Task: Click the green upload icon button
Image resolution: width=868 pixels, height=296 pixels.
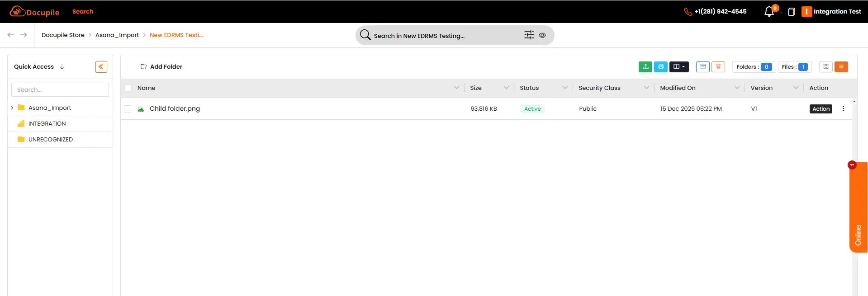Action: tap(645, 67)
